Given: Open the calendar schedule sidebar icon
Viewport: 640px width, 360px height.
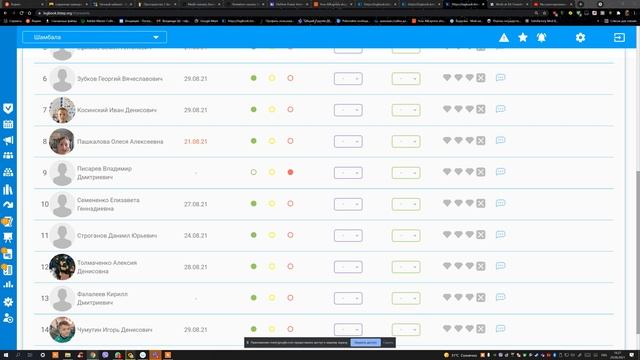Looking at the screenshot, I should [x=8, y=124].
